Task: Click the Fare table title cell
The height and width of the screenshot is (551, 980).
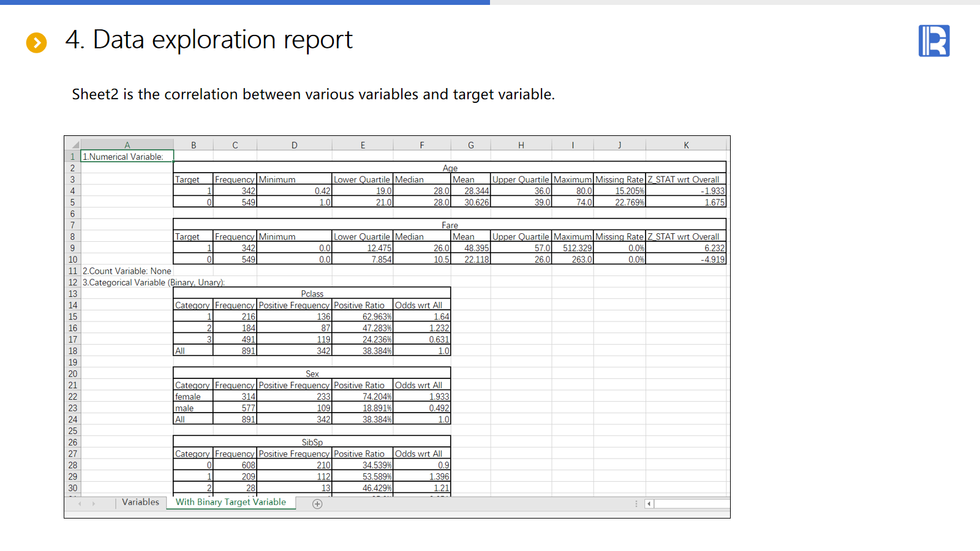Action: (450, 225)
